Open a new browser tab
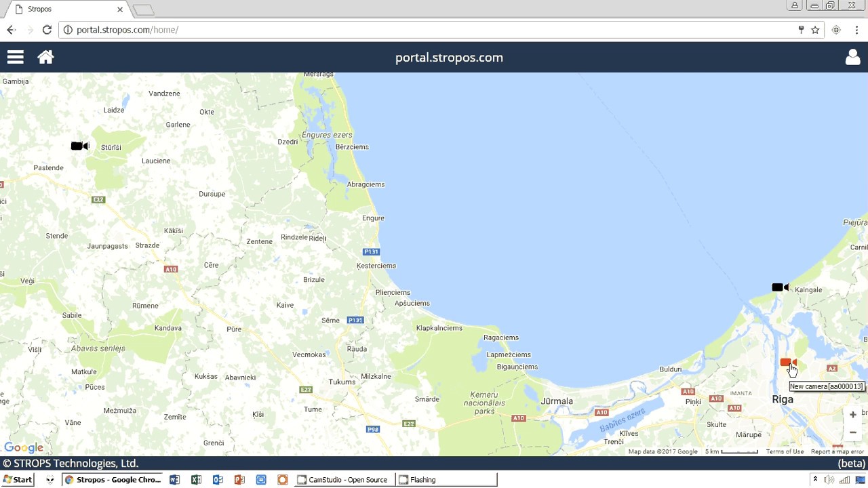 pos(144,9)
